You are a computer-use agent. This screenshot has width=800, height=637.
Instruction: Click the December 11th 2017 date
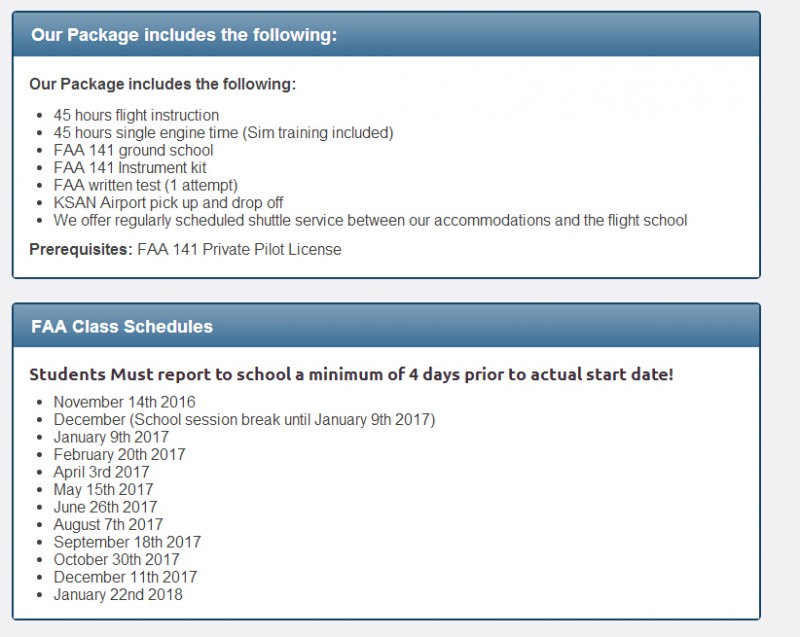pyautogui.click(x=126, y=577)
